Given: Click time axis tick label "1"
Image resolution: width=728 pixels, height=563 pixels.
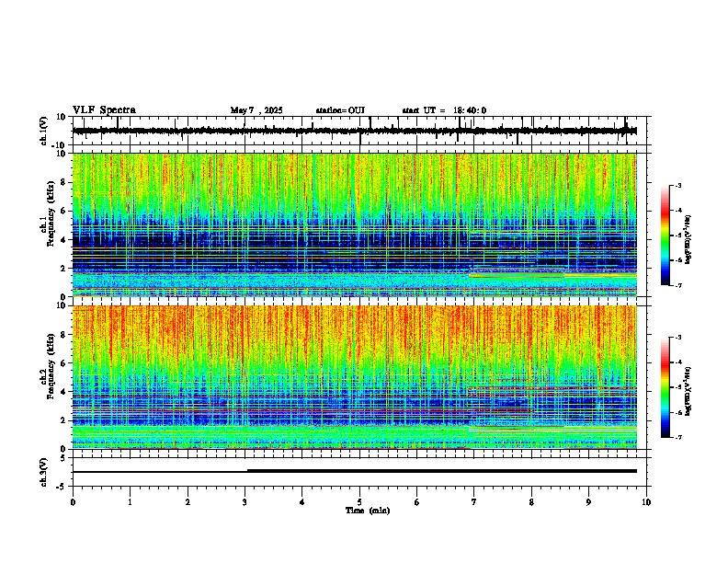Looking at the screenshot, I should coord(130,502).
